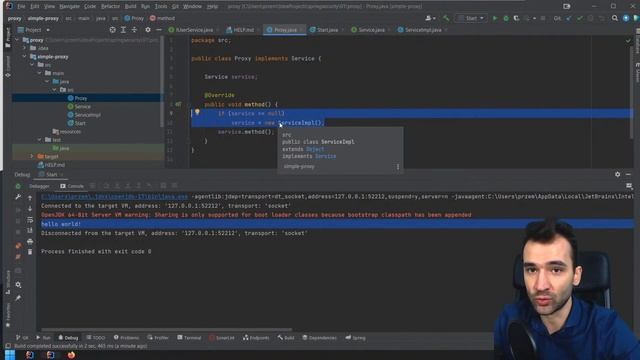Open the Start run configuration dropdown
This screenshot has height=360, width=640.
coord(471,18)
